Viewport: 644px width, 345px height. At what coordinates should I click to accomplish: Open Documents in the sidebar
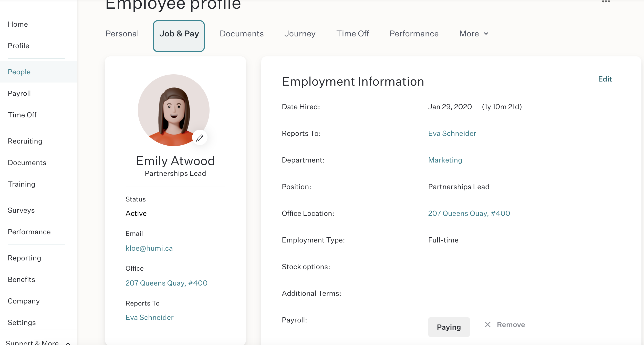tap(27, 163)
